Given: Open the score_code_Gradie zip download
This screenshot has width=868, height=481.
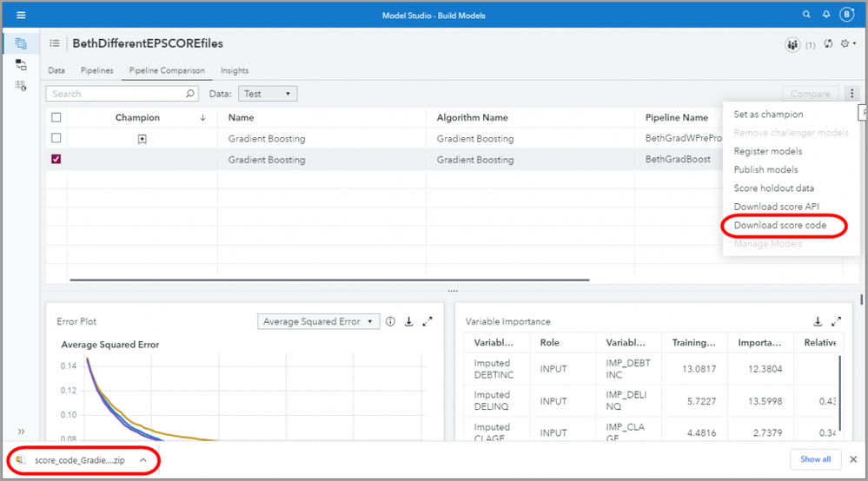Looking at the screenshot, I should pos(80,460).
